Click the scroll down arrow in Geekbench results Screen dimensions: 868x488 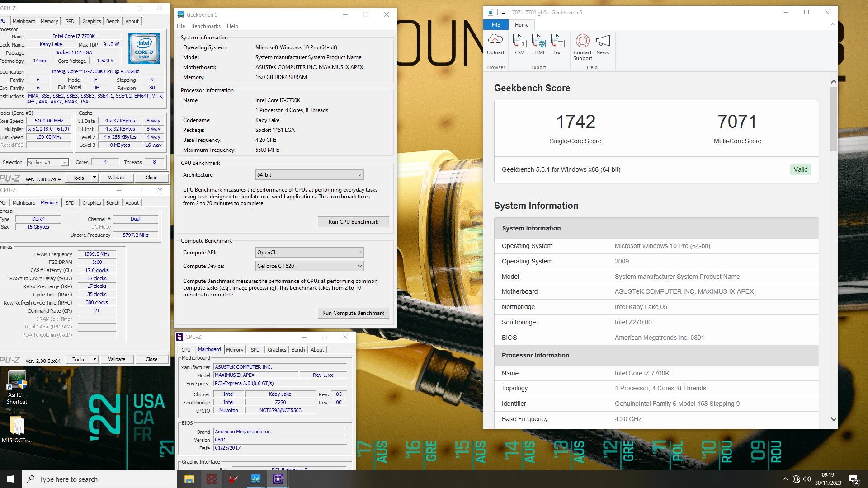[834, 419]
